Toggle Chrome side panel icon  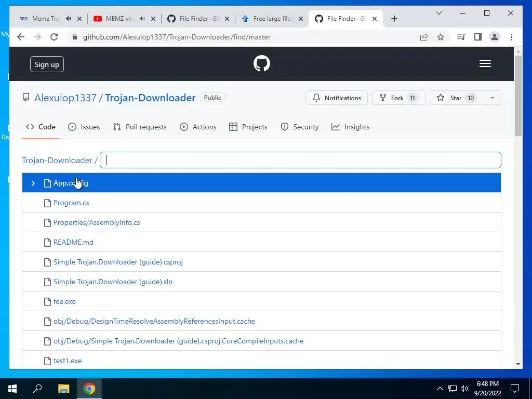click(478, 37)
